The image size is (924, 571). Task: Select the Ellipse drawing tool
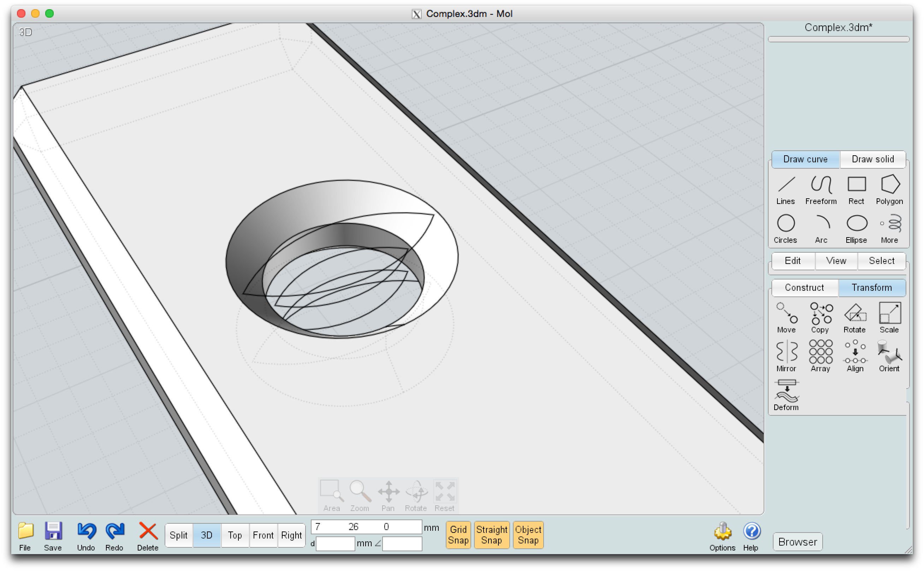click(x=856, y=229)
